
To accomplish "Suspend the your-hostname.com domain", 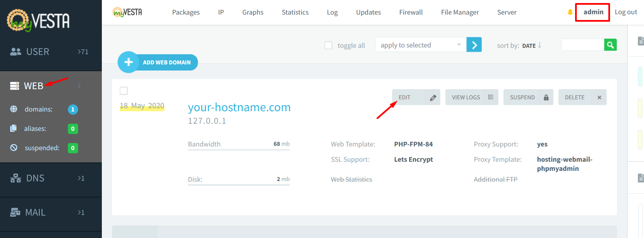I will pyautogui.click(x=528, y=97).
